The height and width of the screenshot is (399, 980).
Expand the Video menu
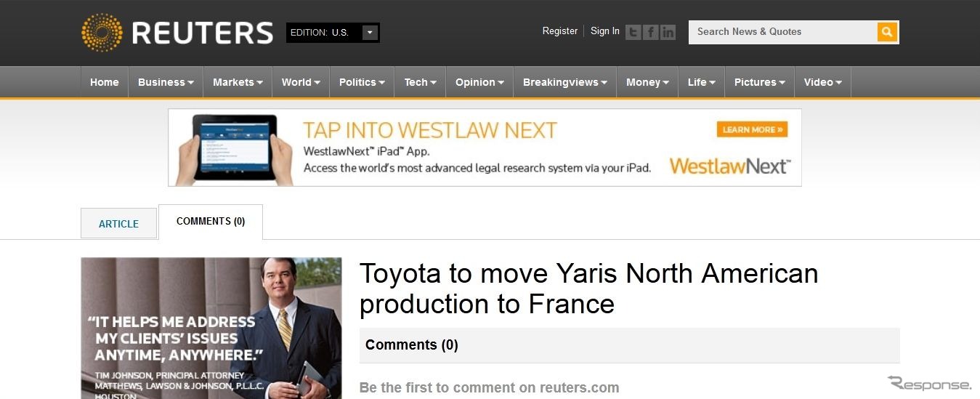click(822, 82)
